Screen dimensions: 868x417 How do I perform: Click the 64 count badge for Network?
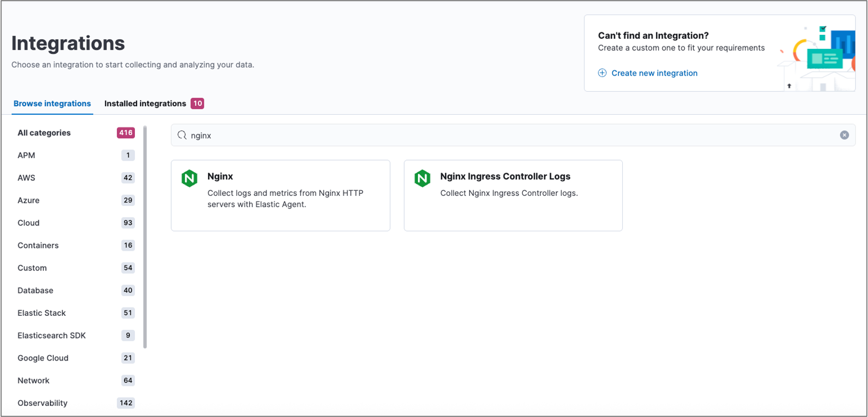[x=128, y=380]
